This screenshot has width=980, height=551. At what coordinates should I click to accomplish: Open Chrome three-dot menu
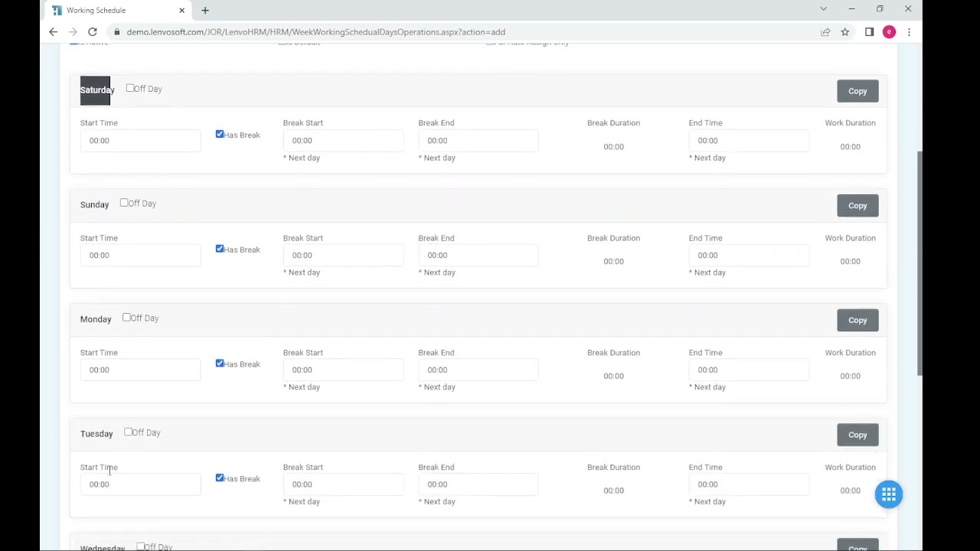click(909, 32)
